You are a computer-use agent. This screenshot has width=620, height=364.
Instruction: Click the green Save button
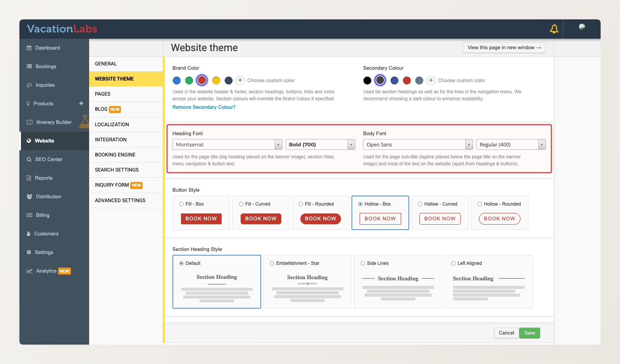coord(530,333)
